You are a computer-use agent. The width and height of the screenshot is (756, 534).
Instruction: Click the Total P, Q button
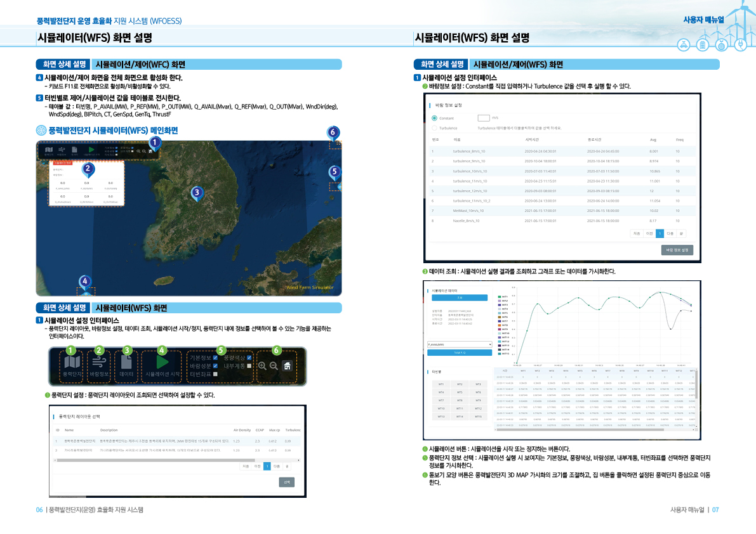tap(460, 353)
